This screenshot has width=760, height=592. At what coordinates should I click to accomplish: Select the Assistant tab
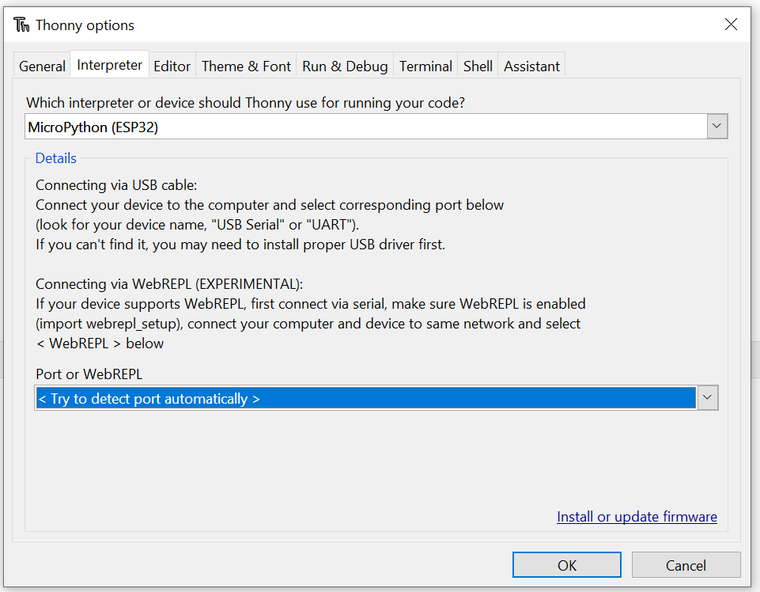coord(532,66)
